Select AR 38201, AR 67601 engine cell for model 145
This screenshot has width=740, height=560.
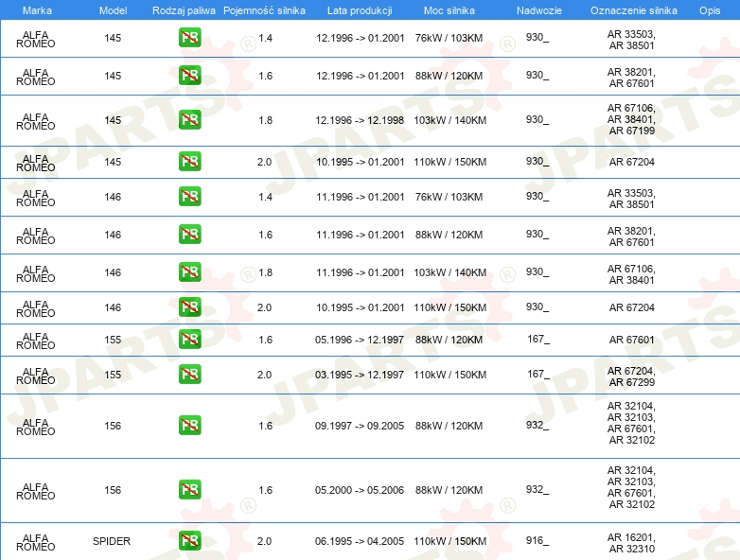[631, 78]
